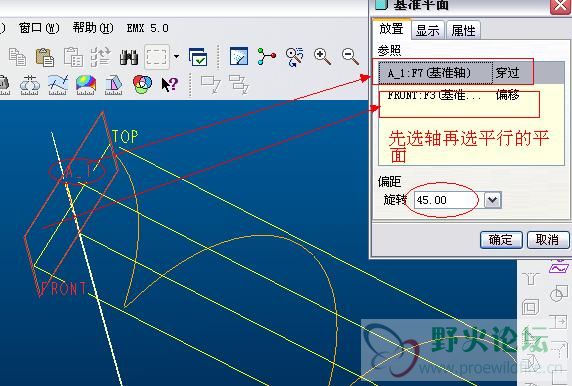572x386 pixels.
Task: Click the paste clipboard icon
Action: click(x=45, y=58)
